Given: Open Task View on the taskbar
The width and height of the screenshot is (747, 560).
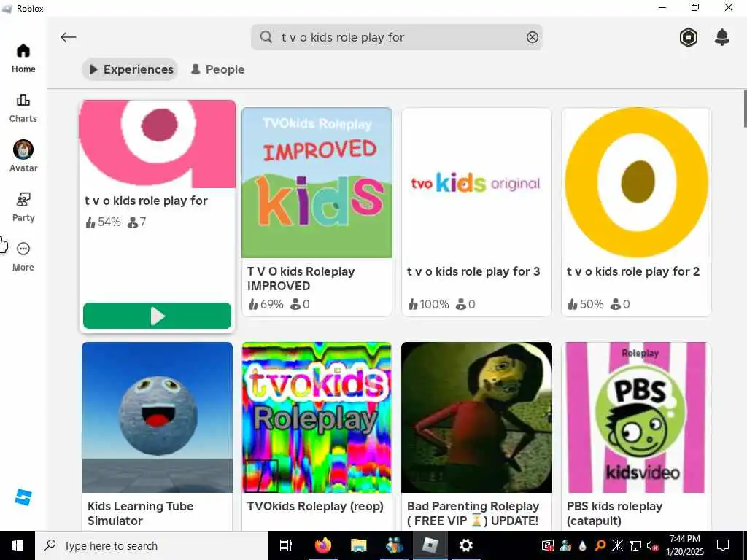Looking at the screenshot, I should pyautogui.click(x=286, y=545).
